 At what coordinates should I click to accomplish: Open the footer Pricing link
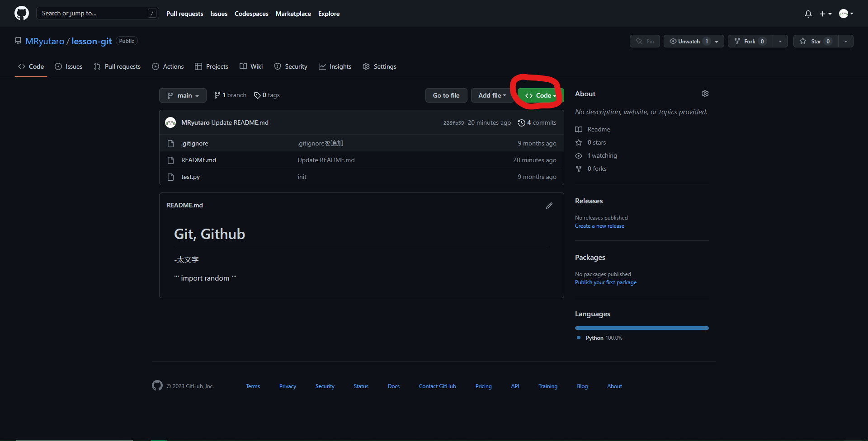pos(484,386)
